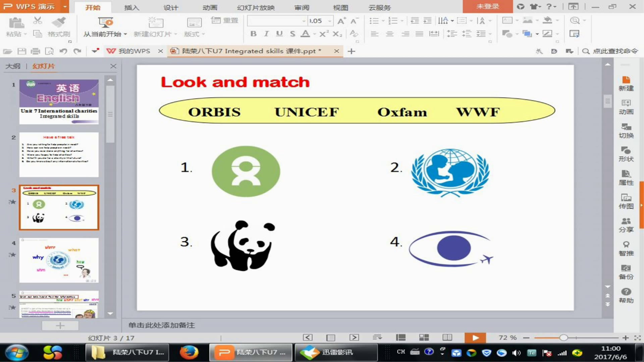Switch to the 设计 tab

170,7
